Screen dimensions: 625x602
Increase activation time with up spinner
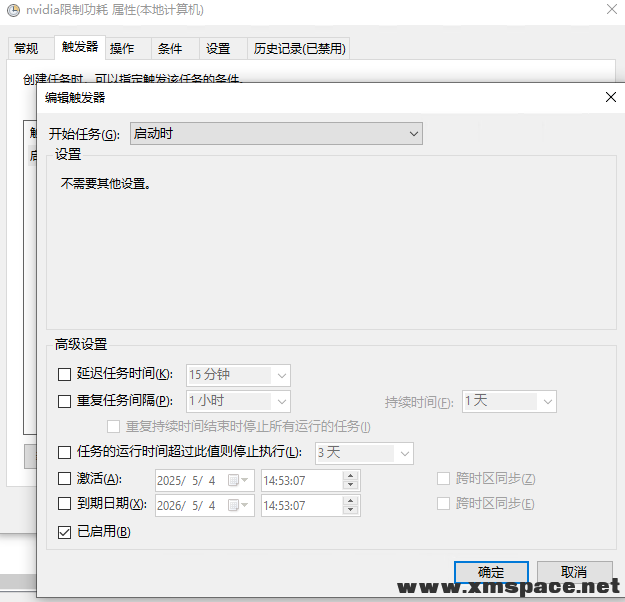point(350,476)
